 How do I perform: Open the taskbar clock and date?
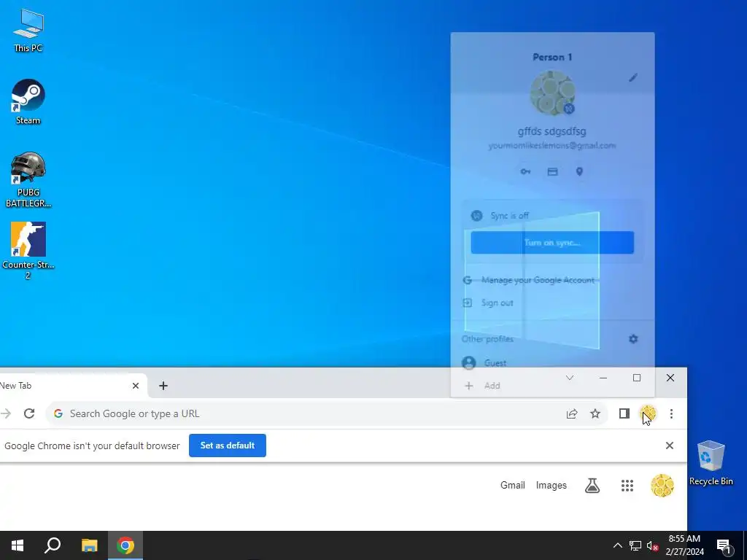tap(684, 545)
